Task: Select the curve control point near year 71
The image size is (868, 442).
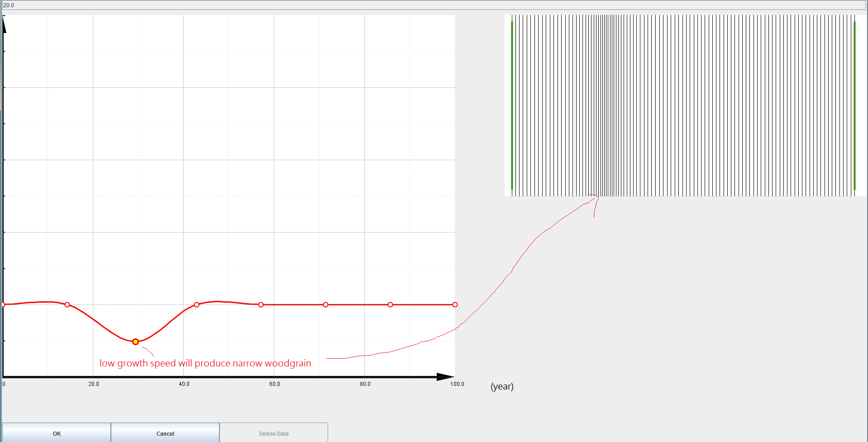Action: [325, 304]
